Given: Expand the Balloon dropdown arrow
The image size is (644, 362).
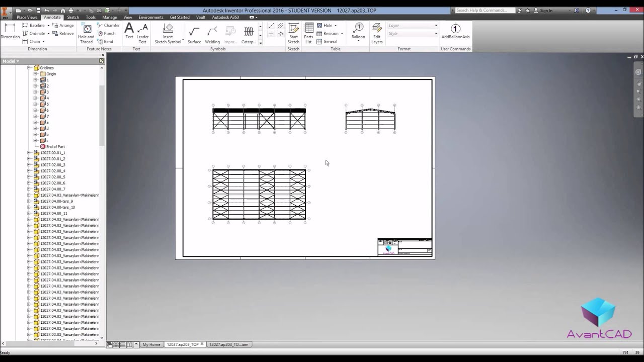Looking at the screenshot, I should (358, 41).
